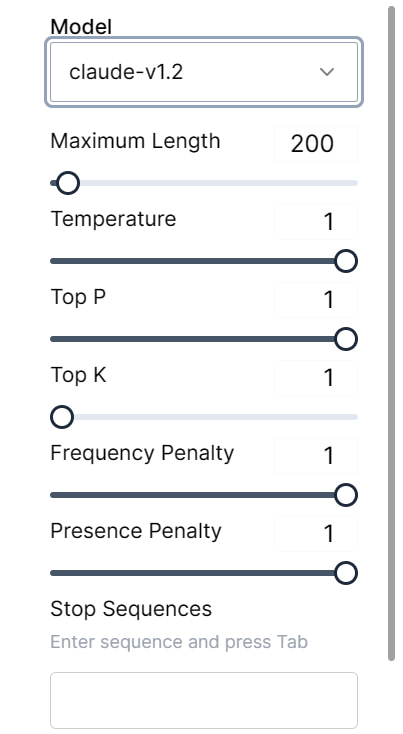Click the Temperature slider handle

(x=346, y=261)
